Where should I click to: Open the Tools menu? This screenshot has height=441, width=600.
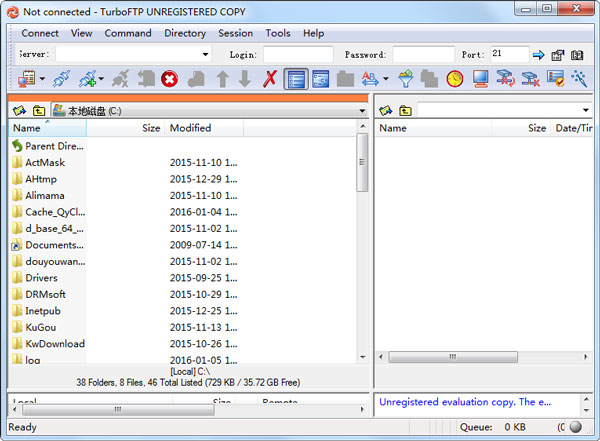point(278,33)
